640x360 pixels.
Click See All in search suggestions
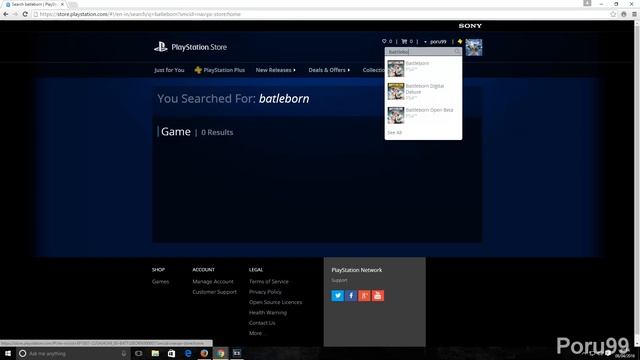coord(394,133)
